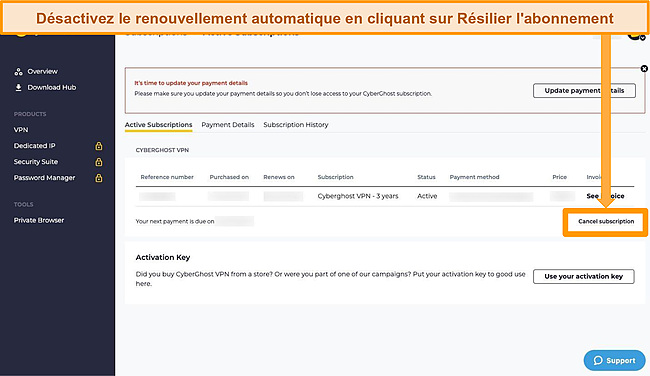The height and width of the screenshot is (376, 650).
Task: Click the lock icon beside Dedicated IP
Action: pyautogui.click(x=99, y=146)
